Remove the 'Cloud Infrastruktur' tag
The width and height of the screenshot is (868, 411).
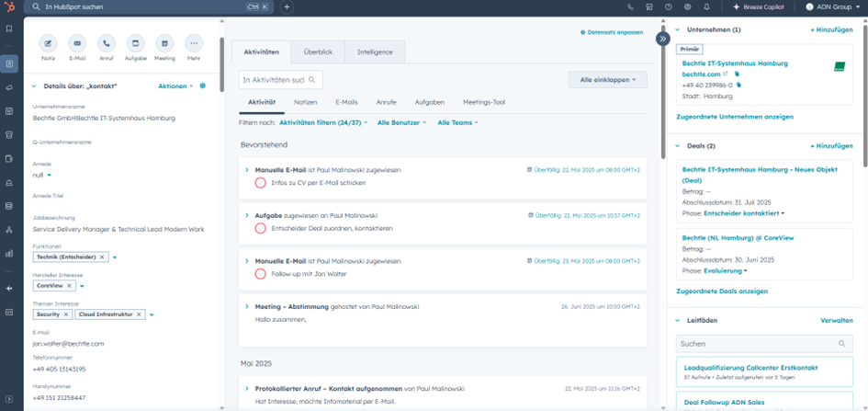tap(139, 314)
